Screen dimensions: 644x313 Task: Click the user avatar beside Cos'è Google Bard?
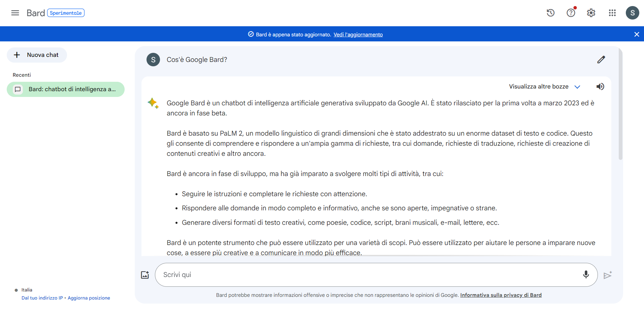[153, 60]
